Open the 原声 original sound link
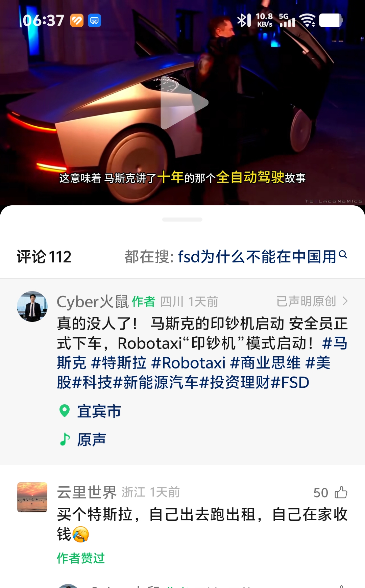This screenshot has height=588, width=365. (92, 440)
